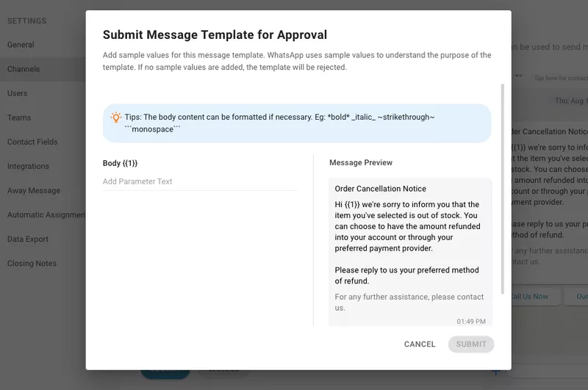Select Integrations in the sidebar
The height and width of the screenshot is (390, 588).
[x=28, y=166]
